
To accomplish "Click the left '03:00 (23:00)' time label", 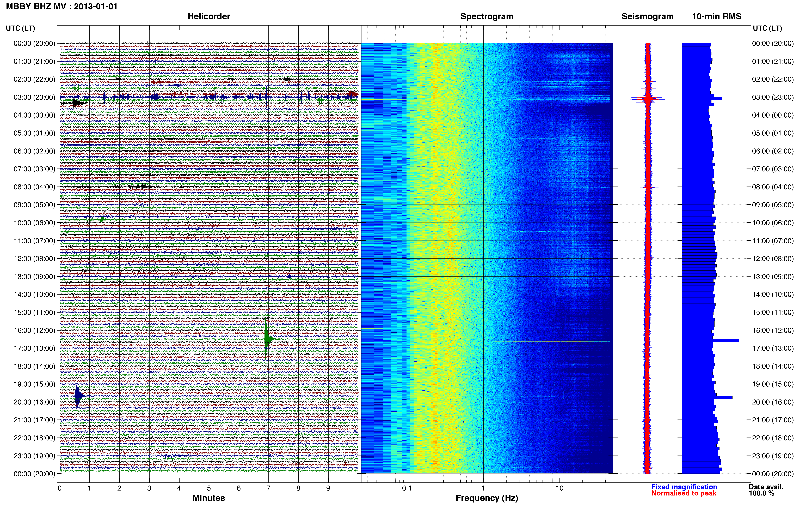I will (x=34, y=97).
